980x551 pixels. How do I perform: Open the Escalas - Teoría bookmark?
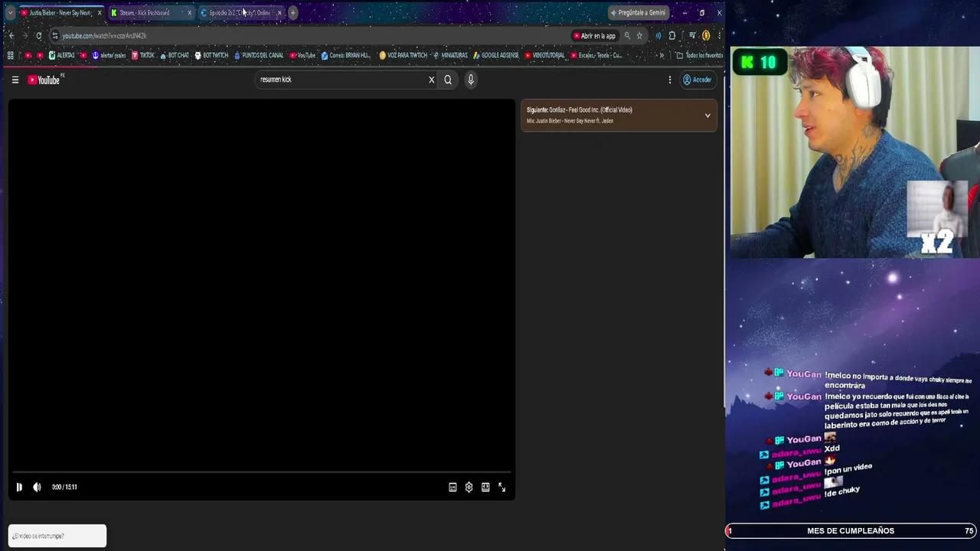click(596, 55)
